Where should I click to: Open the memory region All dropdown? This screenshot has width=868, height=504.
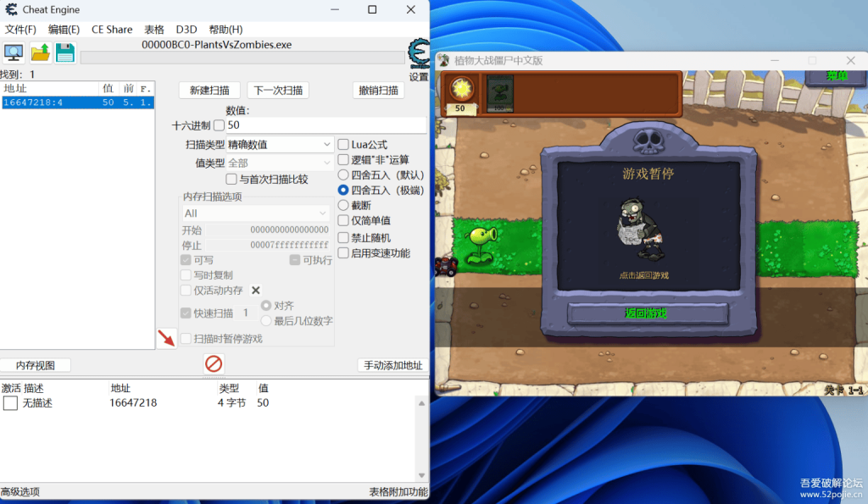(x=256, y=213)
